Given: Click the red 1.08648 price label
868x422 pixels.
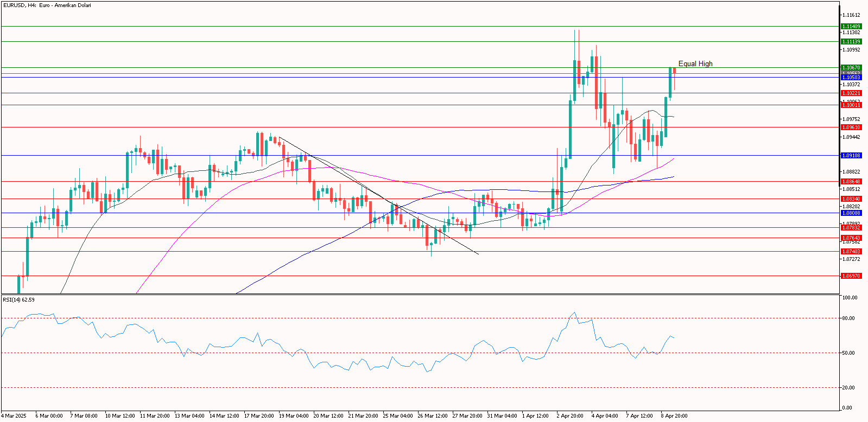Looking at the screenshot, I should [x=851, y=182].
